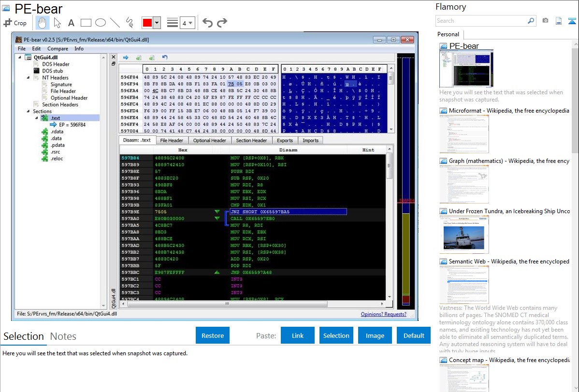Open the line width dropdown showing 4
579x392 pixels.
click(188, 23)
